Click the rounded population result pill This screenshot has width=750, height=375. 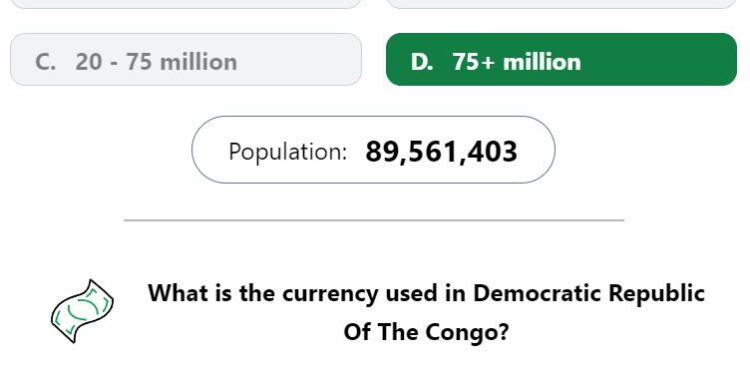[373, 150]
